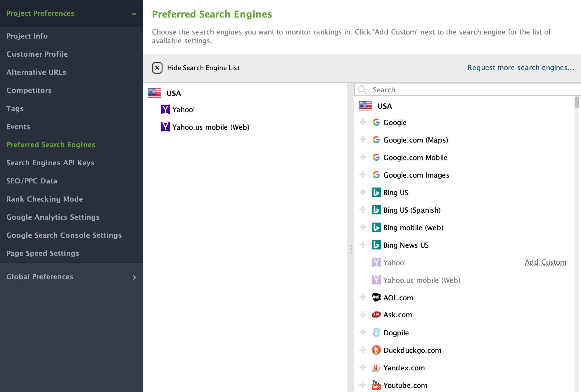Click into the search engines Search field
Viewport: 581px width, 392px height.
pyautogui.click(x=468, y=90)
